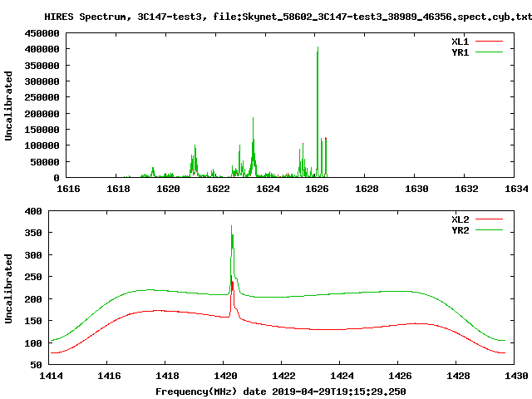532x399 pixels.
Task: Click the 100 y-axis tick label
Action: [33, 343]
